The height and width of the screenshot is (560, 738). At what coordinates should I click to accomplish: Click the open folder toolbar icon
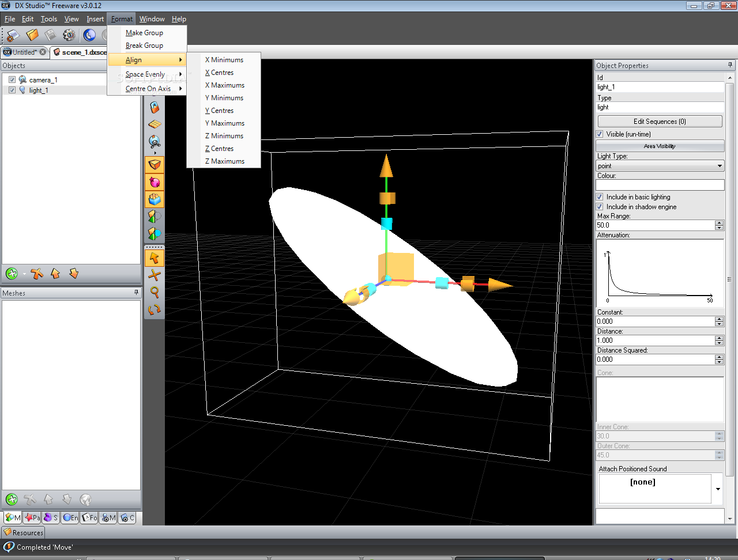(32, 35)
